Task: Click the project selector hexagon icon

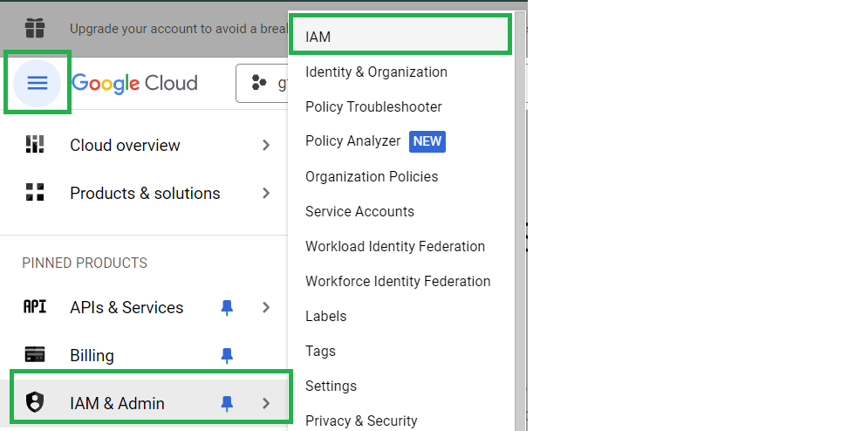Action: 259,83
